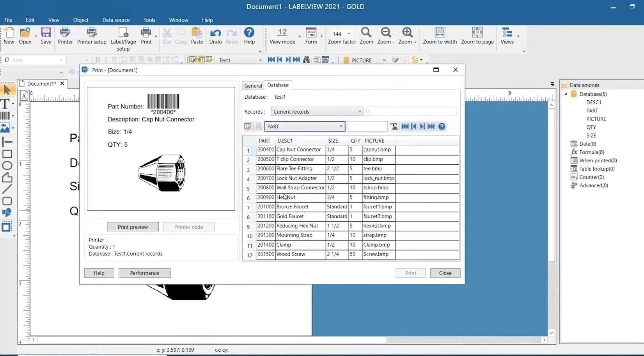644x356 pixels.
Task: Click the filter icon next to search field
Action: [x=394, y=126]
